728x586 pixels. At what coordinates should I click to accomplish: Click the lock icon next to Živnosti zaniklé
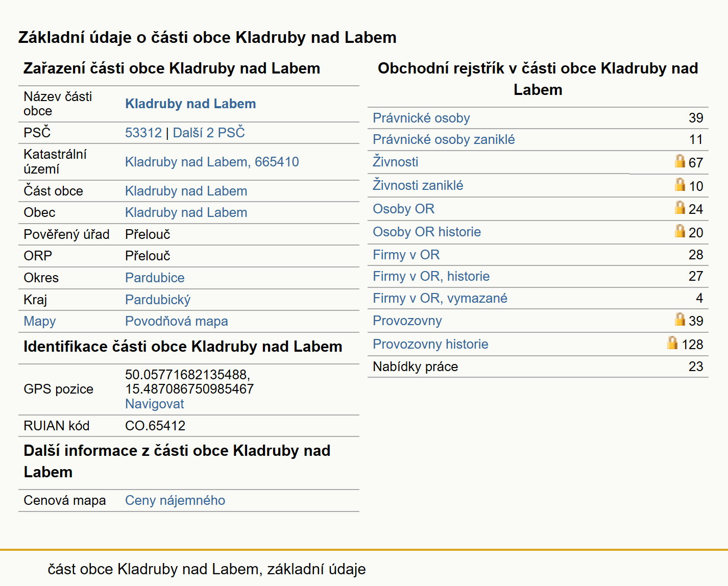pyautogui.click(x=680, y=184)
